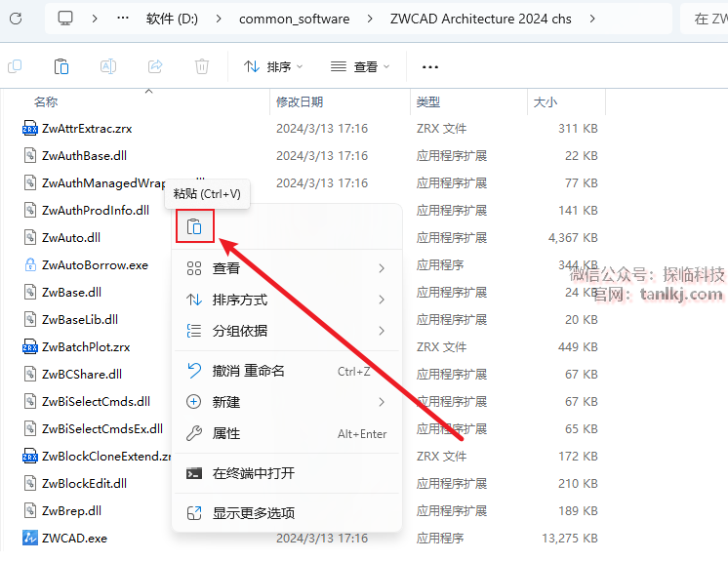Click 软件 (D:) in the breadcrumb path
Viewport: 728px width, 561px height.
172,19
